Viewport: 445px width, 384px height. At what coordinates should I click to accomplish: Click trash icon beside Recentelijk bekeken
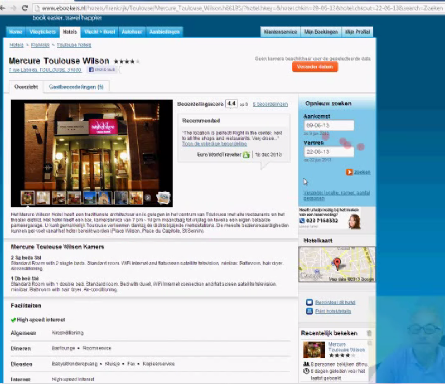pyautogui.click(x=369, y=333)
